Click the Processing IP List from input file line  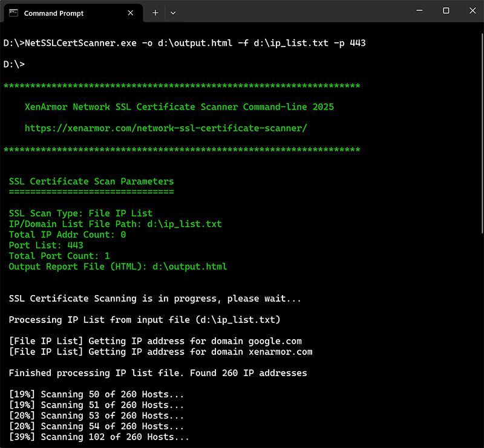click(x=145, y=320)
